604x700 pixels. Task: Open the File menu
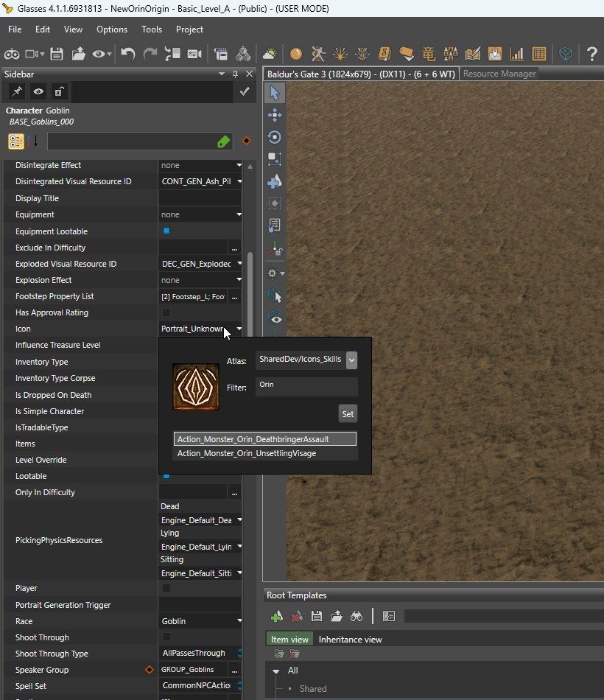15,29
